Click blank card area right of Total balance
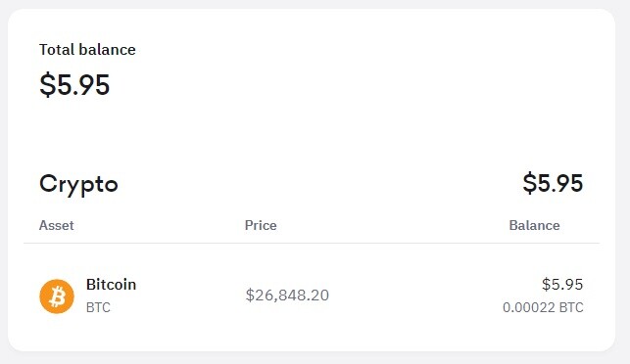This screenshot has width=630, height=364. pos(362,65)
